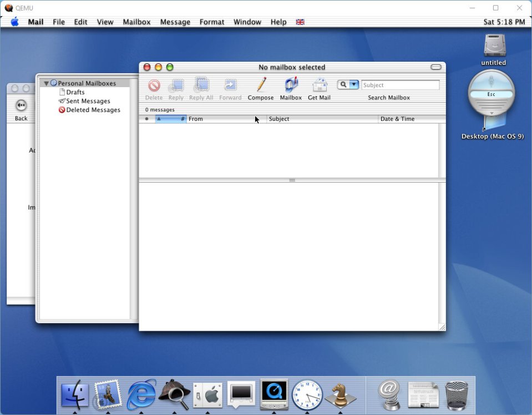532x415 pixels.
Task: Click the Internet Explorer dock icon
Action: [x=141, y=395]
